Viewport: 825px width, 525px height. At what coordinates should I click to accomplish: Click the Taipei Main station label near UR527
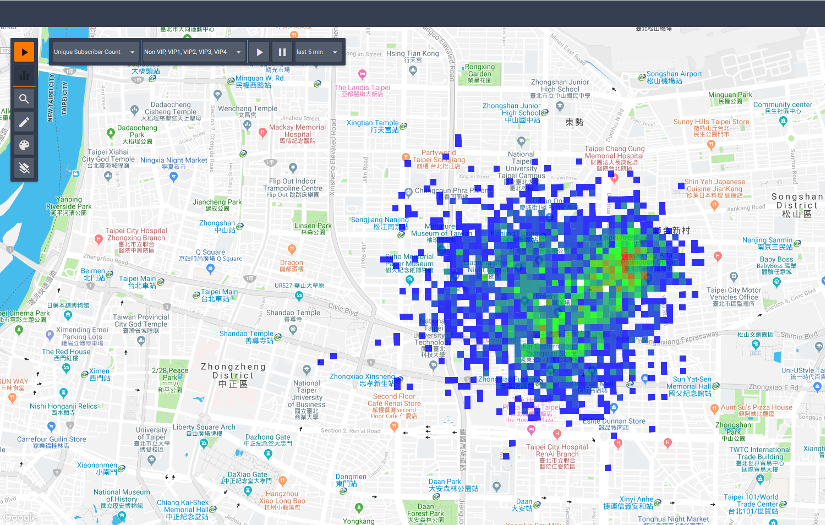[x=219, y=295]
